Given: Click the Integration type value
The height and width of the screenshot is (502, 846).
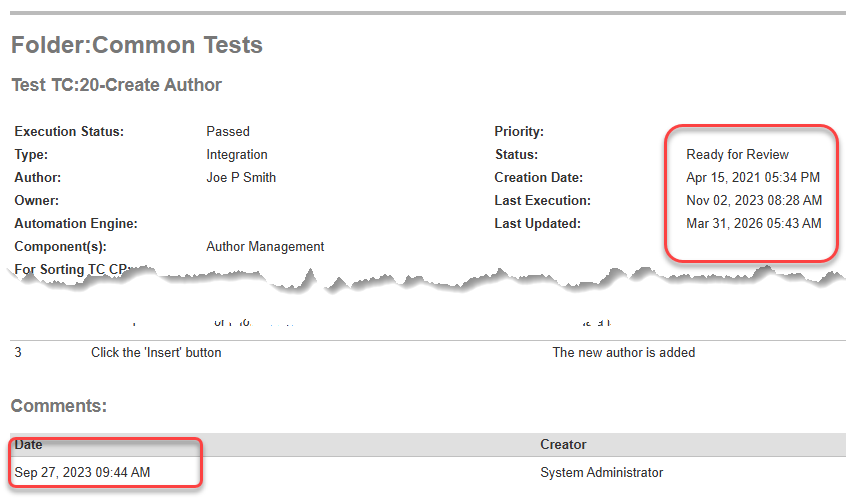Looking at the screenshot, I should [237, 155].
